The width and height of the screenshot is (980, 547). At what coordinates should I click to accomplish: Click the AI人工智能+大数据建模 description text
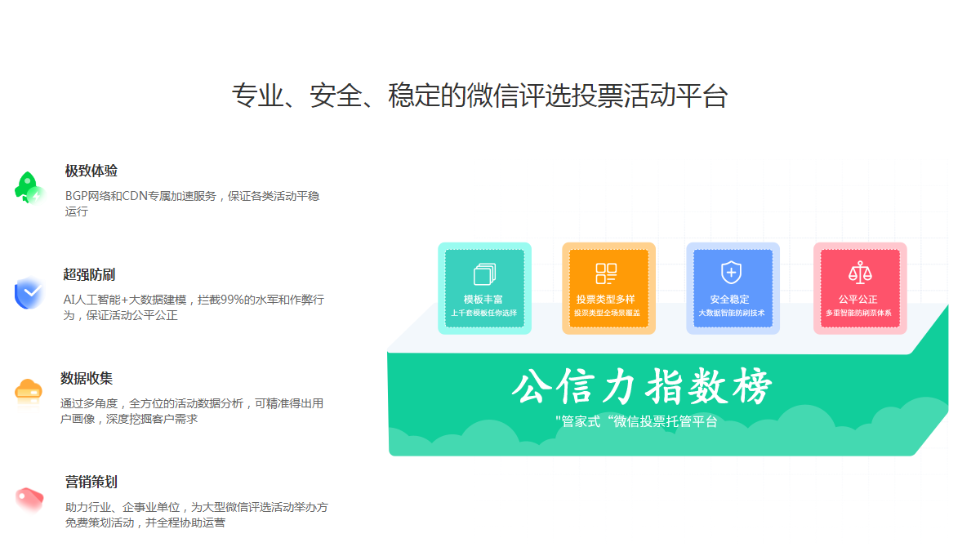[x=194, y=307]
